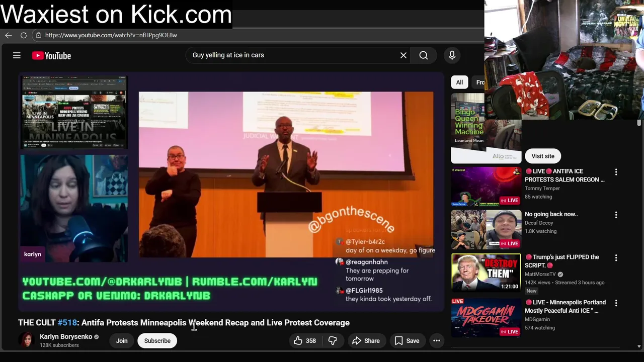
Task: Subscribe to Karlyn Borysenko
Action: (x=157, y=341)
